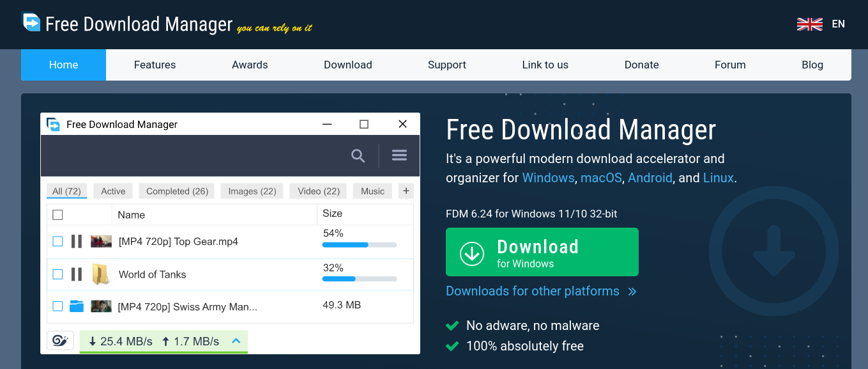Go to the Features menu item

click(x=155, y=65)
